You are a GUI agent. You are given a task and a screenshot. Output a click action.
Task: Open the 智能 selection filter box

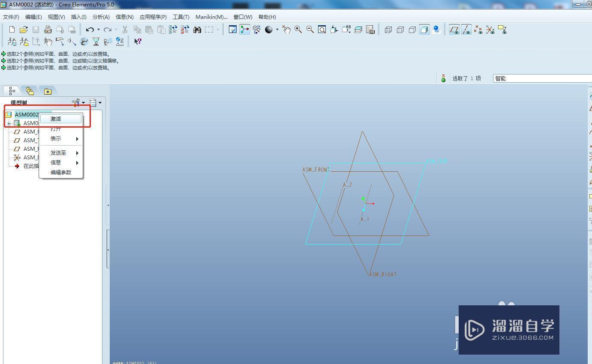point(542,78)
